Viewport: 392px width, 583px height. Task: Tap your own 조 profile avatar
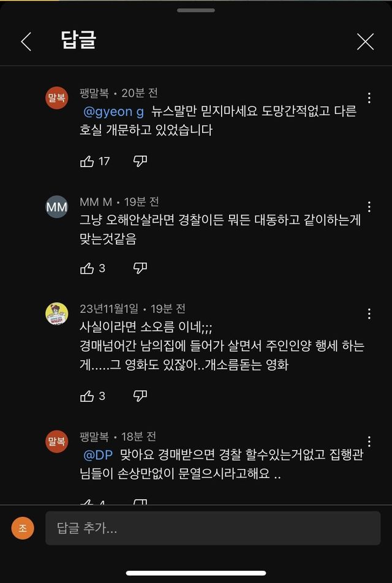coord(23,528)
